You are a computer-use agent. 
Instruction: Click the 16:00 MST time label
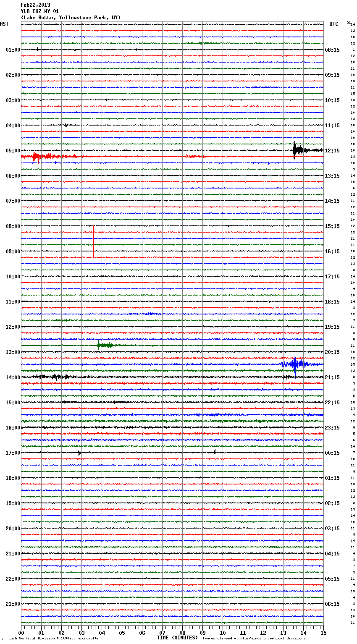pyautogui.click(x=13, y=428)
